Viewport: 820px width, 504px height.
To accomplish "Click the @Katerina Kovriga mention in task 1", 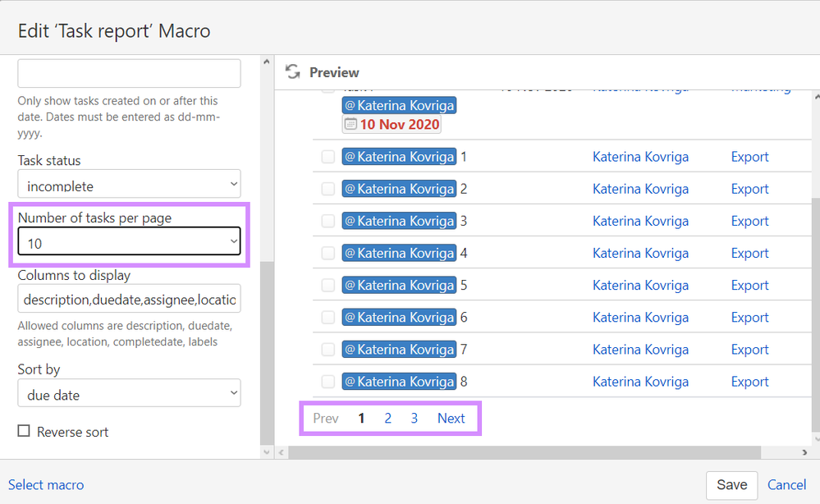I will pyautogui.click(x=399, y=157).
